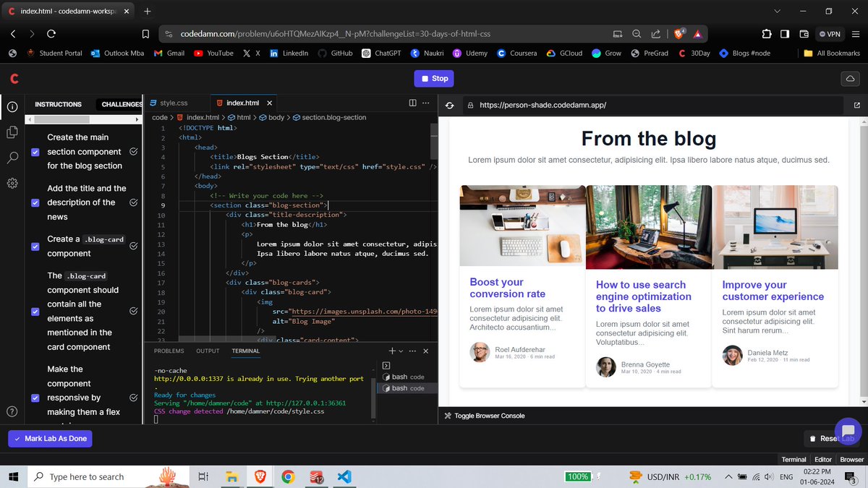
Task: Open the file explorer sidebar icon
Action: pos(12,132)
